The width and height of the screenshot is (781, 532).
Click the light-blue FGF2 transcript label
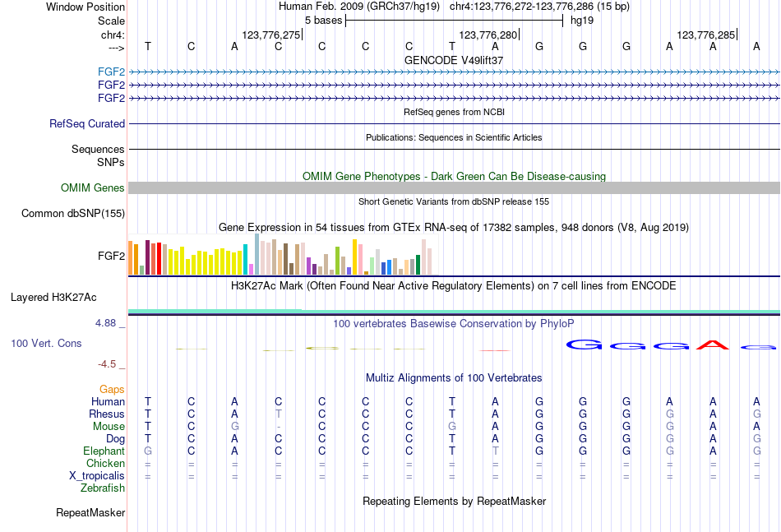click(111, 72)
